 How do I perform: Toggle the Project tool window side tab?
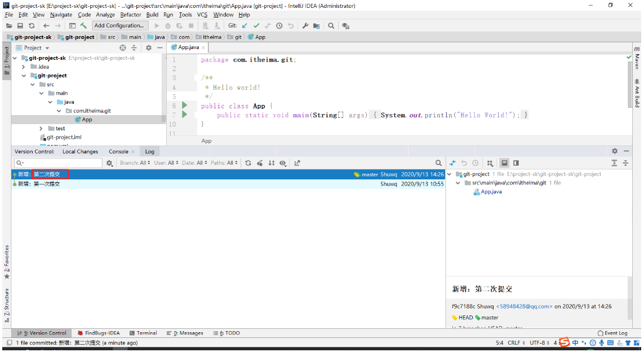7,61
